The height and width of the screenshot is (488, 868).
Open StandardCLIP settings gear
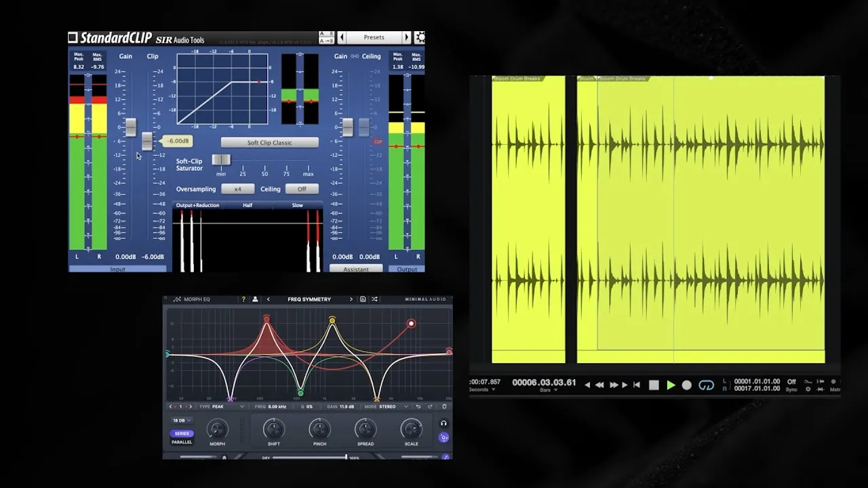point(419,37)
